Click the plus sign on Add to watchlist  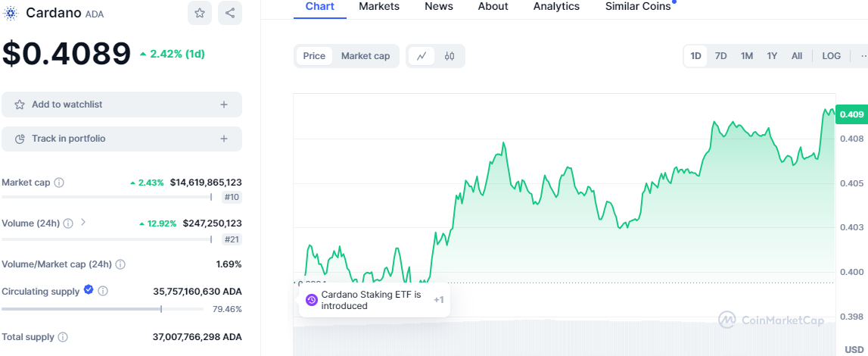[224, 105]
